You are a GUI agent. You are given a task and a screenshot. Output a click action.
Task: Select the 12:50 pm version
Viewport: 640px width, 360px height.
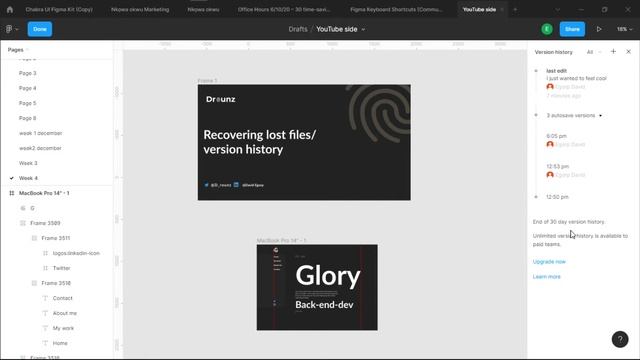557,197
